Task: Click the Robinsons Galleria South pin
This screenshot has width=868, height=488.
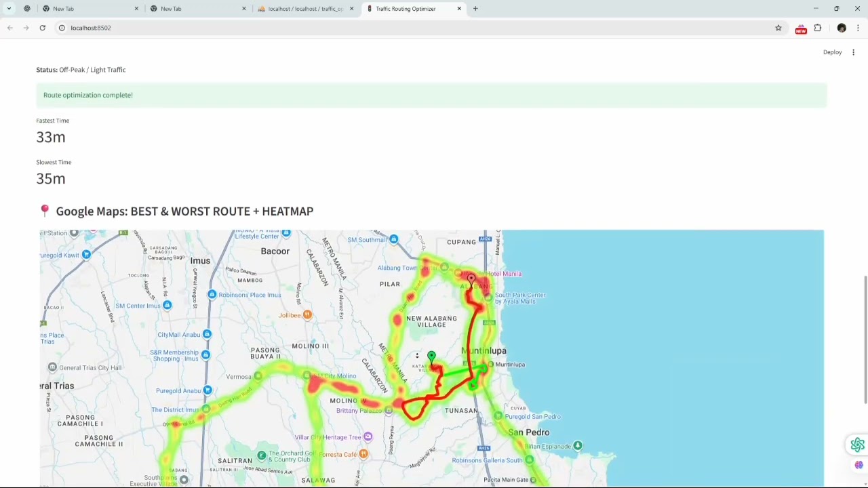Action: point(529,460)
